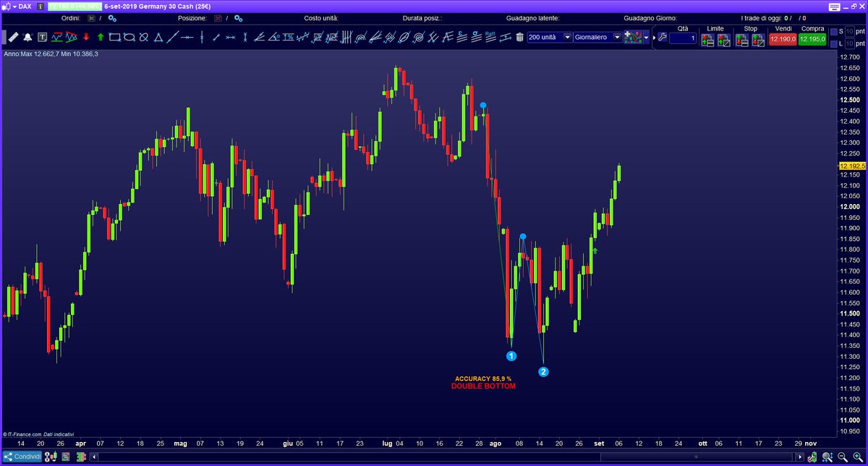Click the 'lug' month axis label
This screenshot has width=868, height=466.
387,442
